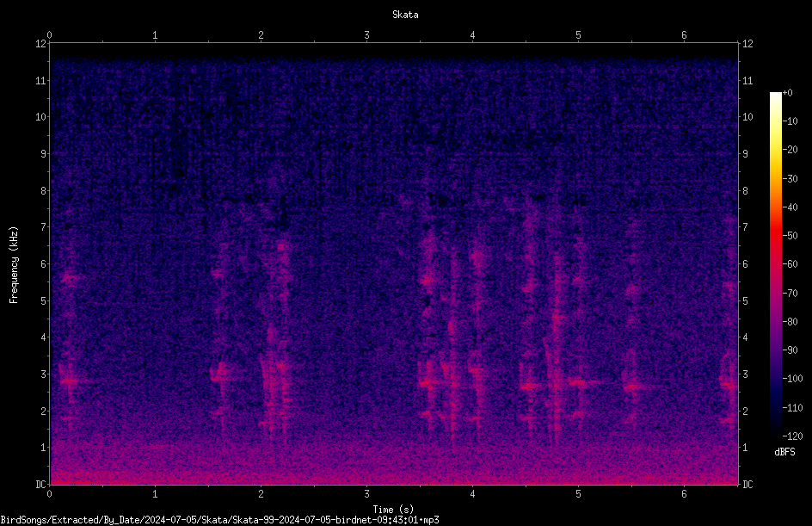
Task: Click "5" on the bottom time axis
Action: coord(578,494)
